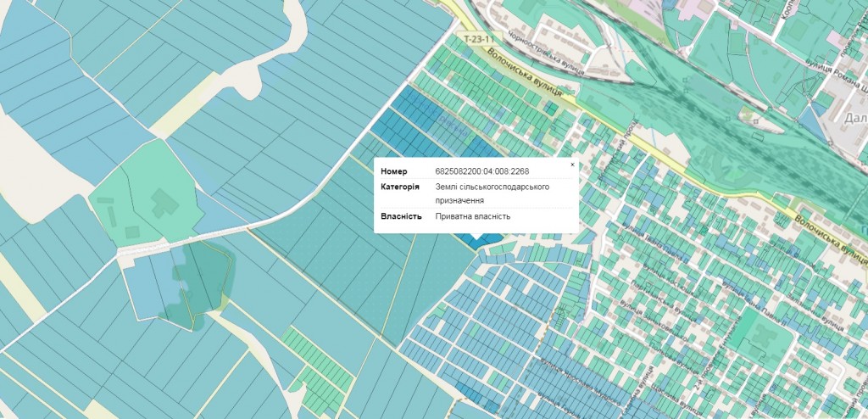This screenshot has width=868, height=419.
Task: Click the popup pointer tip on selected parcel
Action: click(x=476, y=240)
